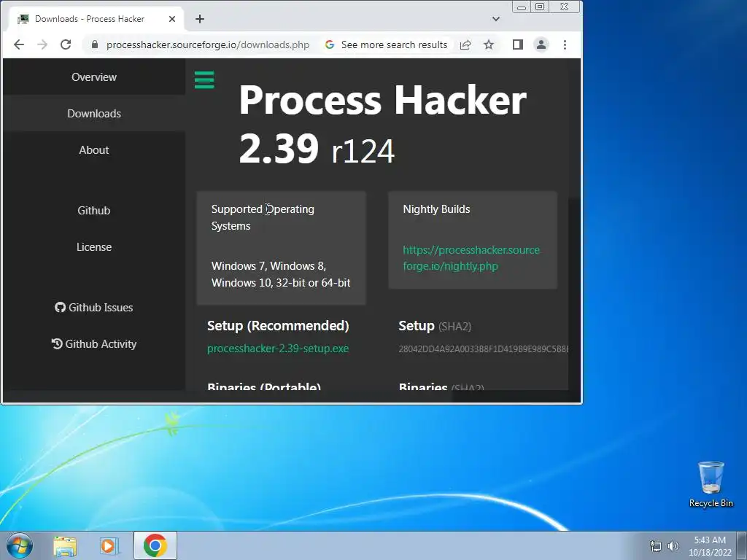Click the Setup SHA2 hash text
This screenshot has width=747, height=560.
pos(483,349)
